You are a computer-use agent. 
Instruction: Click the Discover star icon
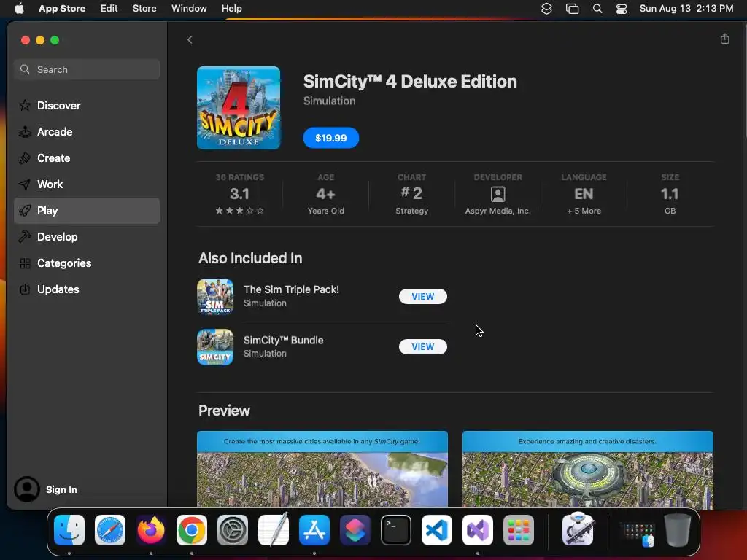coord(25,105)
